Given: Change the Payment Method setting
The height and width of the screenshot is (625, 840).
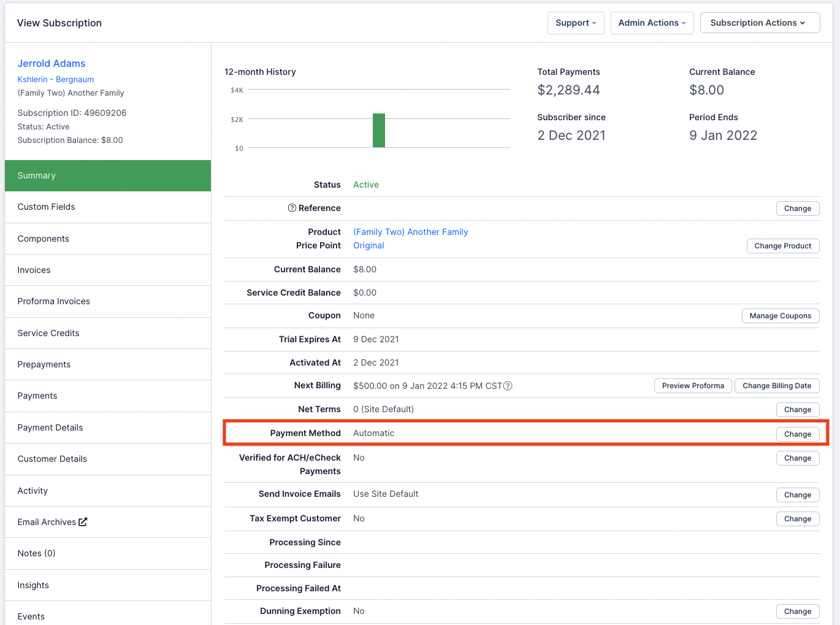Looking at the screenshot, I should pos(797,434).
